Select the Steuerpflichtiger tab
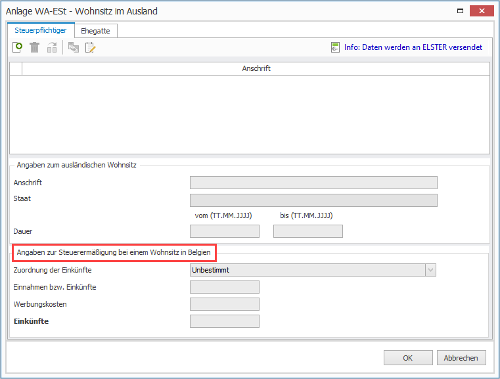This screenshot has width=500, height=379. coord(40,30)
